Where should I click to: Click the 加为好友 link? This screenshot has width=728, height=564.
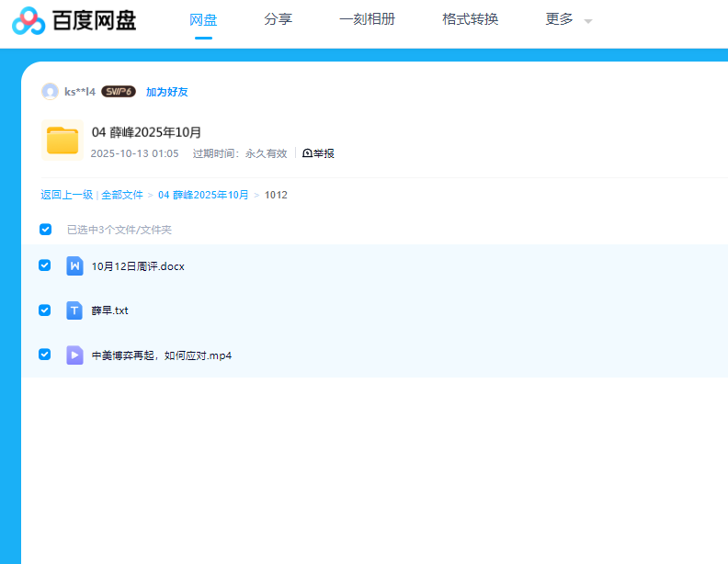(x=167, y=92)
